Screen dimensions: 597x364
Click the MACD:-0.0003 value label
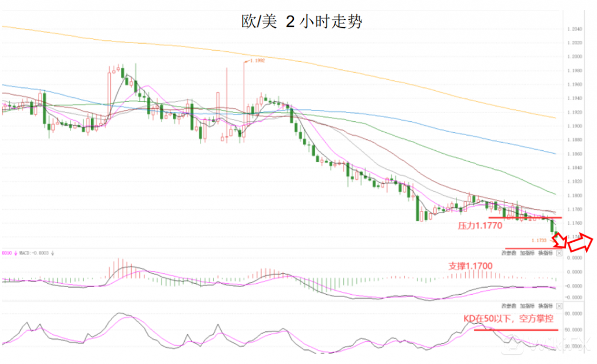34,253
